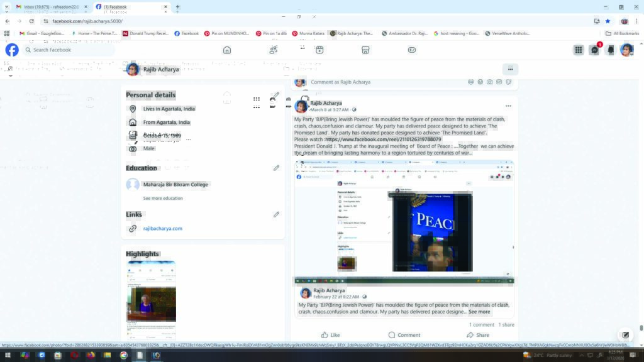Click the Facebook logo
The width and height of the screenshot is (644, 362).
pyautogui.click(x=12, y=50)
